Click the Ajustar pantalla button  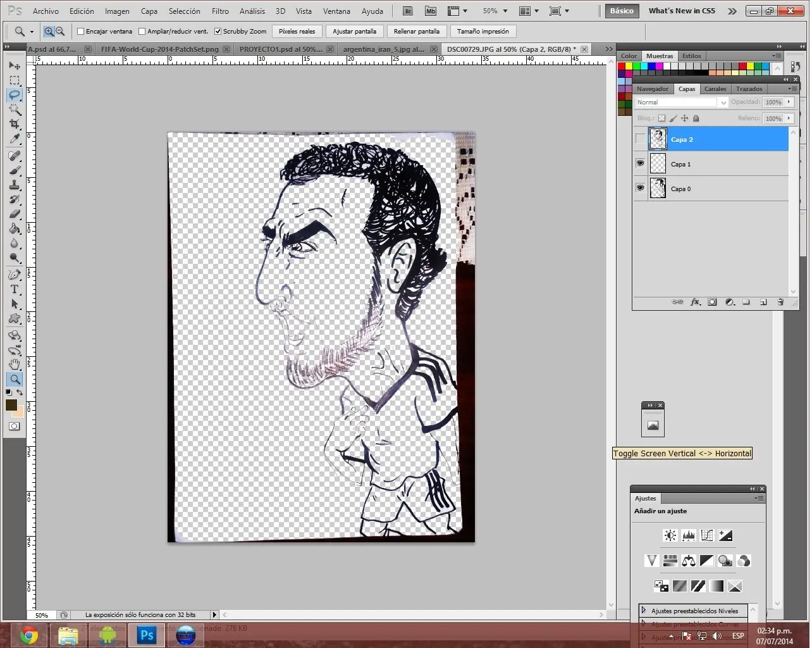tap(355, 32)
